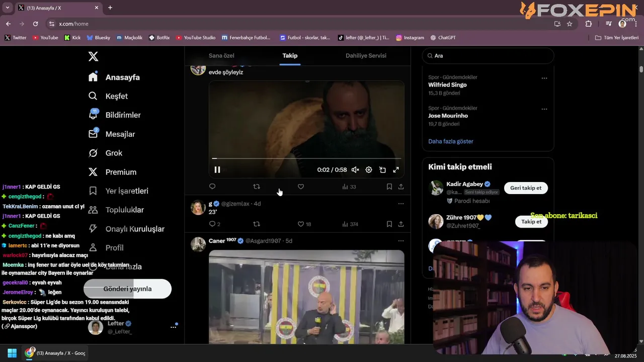Unmute the video sound
This screenshot has width=644, height=362.
pos(355,170)
